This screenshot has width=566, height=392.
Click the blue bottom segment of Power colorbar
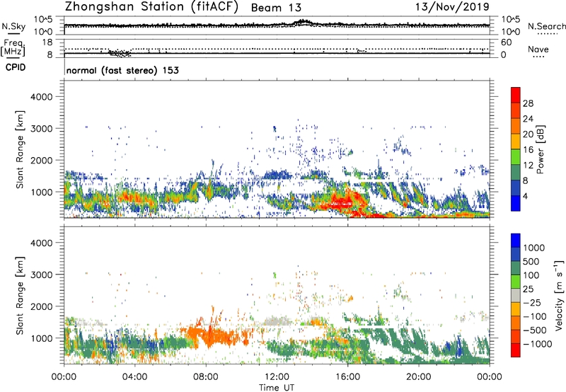[516, 203]
